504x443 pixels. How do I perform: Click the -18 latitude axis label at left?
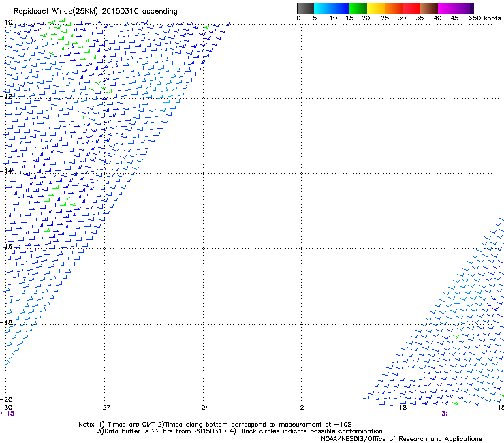pyautogui.click(x=6, y=322)
